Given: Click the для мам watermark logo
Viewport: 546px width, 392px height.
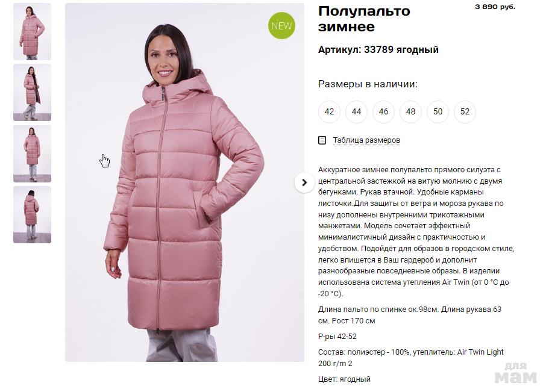Looking at the screenshot, I should coord(516,373).
